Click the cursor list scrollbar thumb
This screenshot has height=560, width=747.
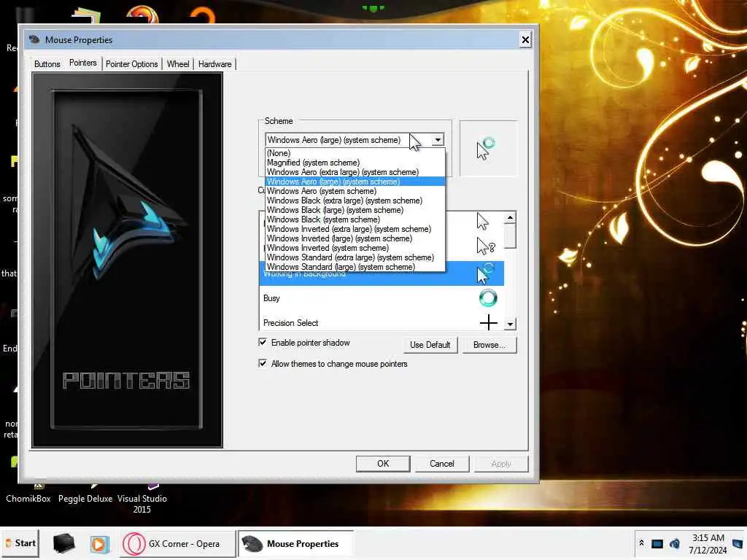510,236
